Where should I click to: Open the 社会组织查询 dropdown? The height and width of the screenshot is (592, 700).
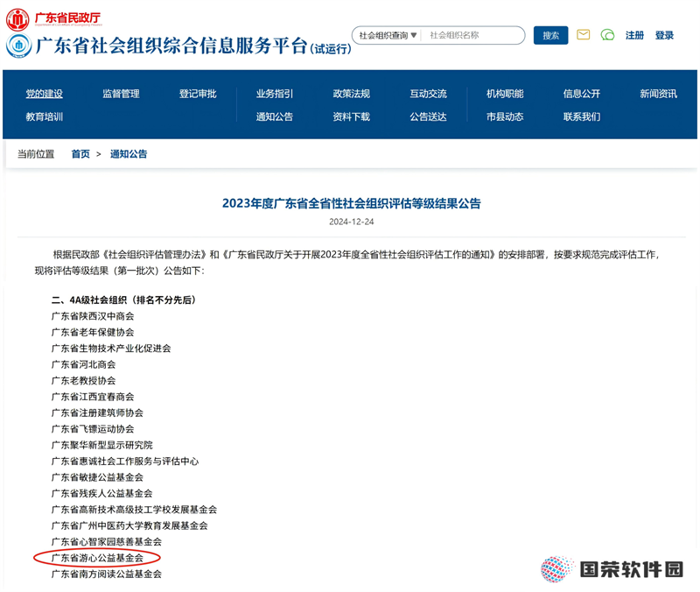(388, 35)
